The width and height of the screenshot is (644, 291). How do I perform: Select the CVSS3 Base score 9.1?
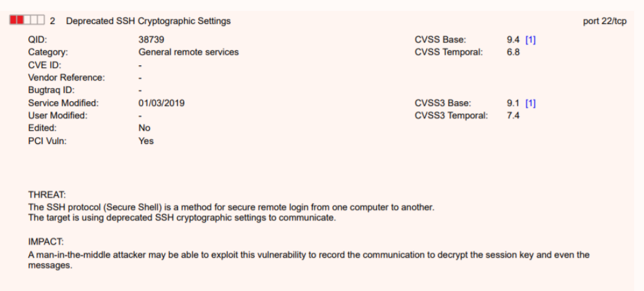click(513, 103)
